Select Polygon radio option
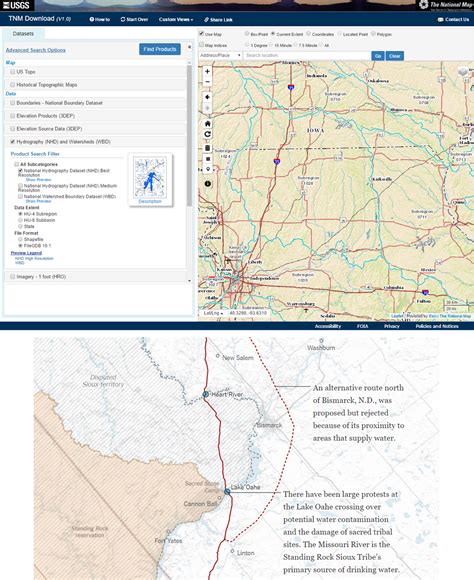 [x=373, y=34]
